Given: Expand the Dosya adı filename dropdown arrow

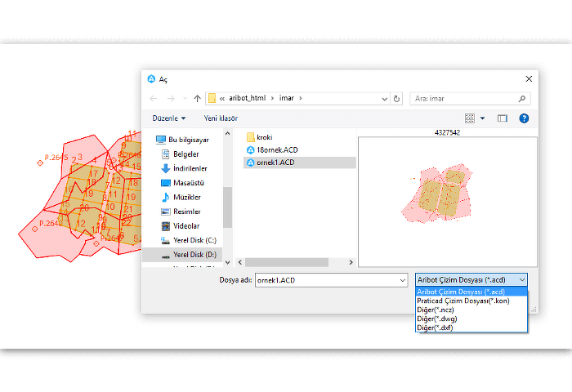Looking at the screenshot, I should coord(402,280).
